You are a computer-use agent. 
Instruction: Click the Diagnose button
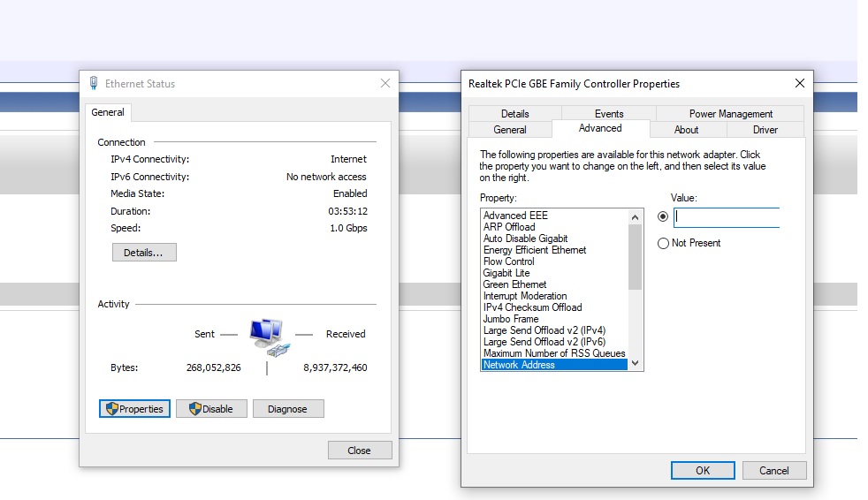(x=288, y=409)
